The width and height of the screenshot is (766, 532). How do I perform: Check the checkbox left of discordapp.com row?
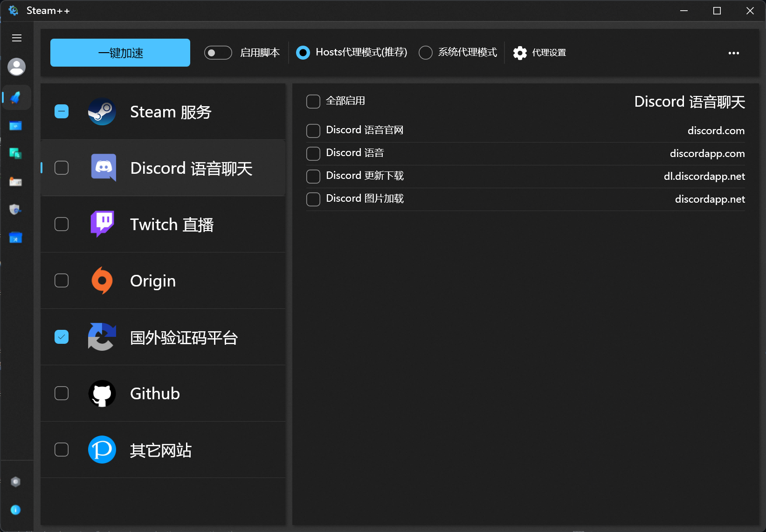coord(313,154)
